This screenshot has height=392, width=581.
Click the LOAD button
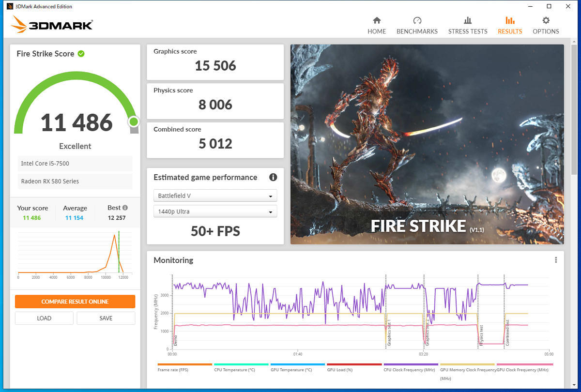pyautogui.click(x=44, y=318)
